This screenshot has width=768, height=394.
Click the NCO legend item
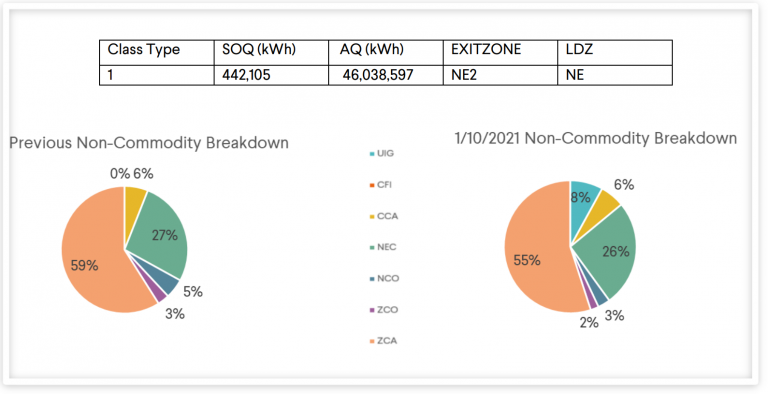pos(384,279)
